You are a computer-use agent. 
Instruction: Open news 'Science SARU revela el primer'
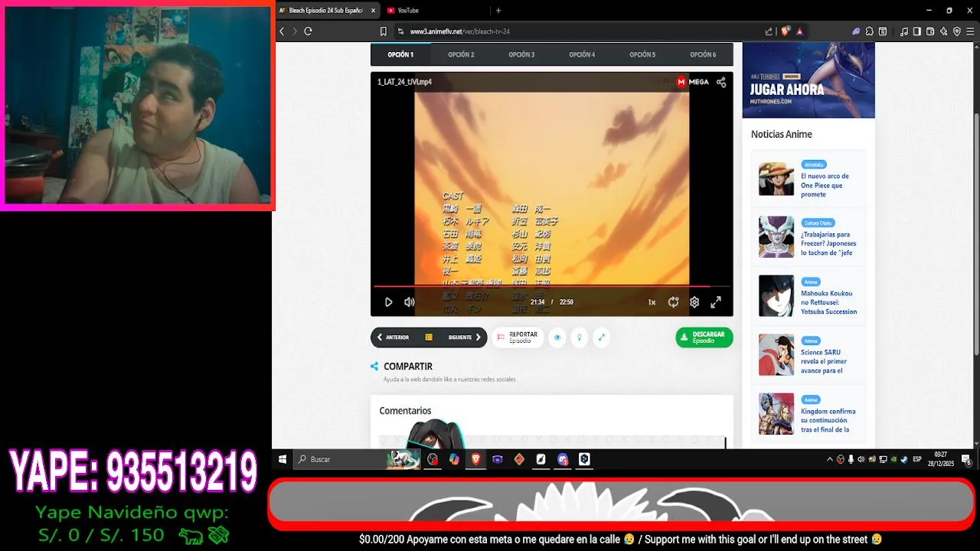pos(824,362)
